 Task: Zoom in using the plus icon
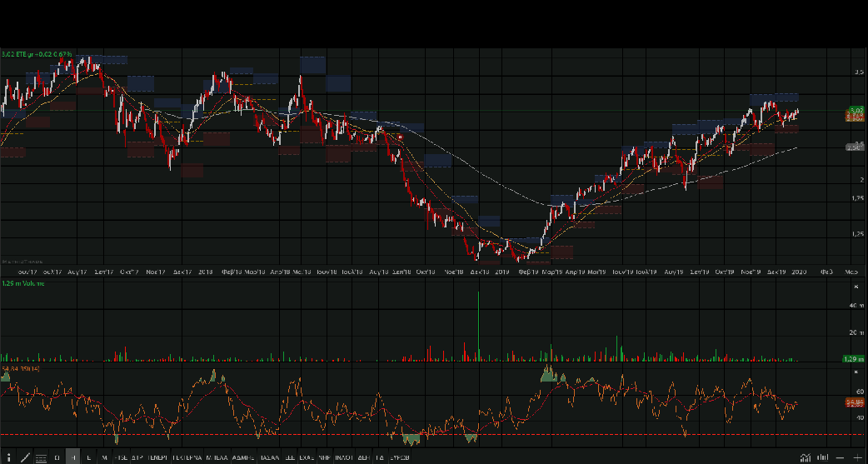857,457
